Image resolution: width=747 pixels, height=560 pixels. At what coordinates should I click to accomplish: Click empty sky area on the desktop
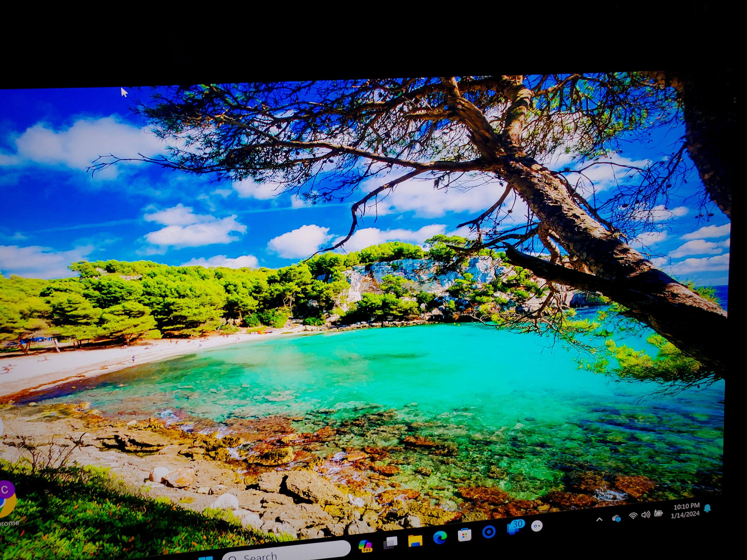[x=68, y=203]
